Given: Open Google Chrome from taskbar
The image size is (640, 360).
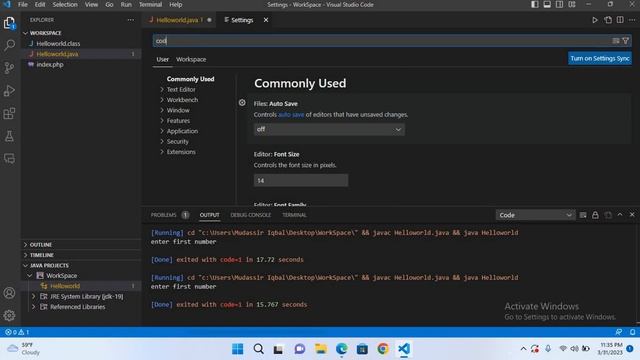Looking at the screenshot, I should [x=383, y=349].
